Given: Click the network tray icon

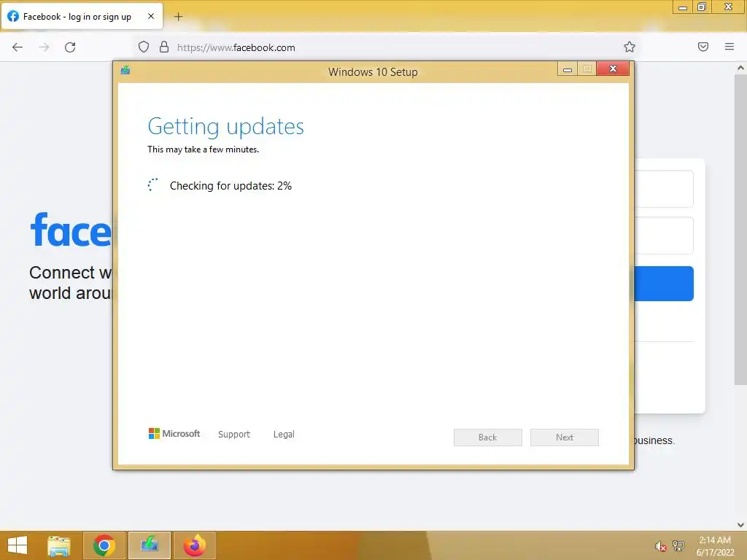Looking at the screenshot, I should pos(678,545).
